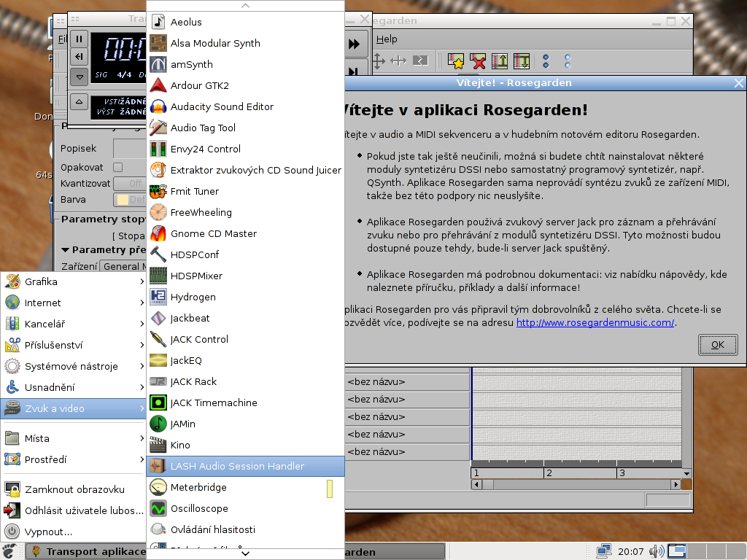
Task: Choose Zamknout obrazovku
Action: coord(74,489)
